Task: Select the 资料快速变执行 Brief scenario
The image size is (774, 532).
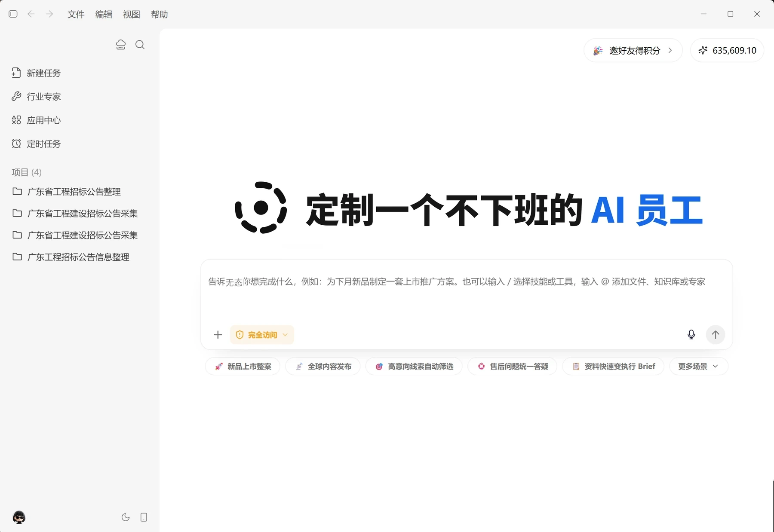Action: (x=614, y=366)
